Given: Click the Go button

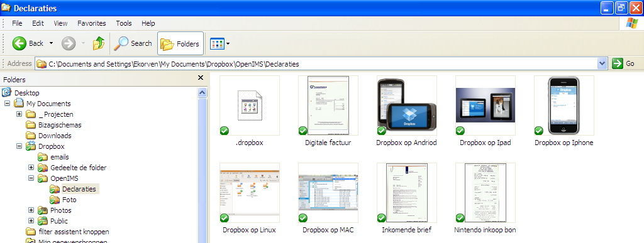Looking at the screenshot, I should tap(623, 64).
